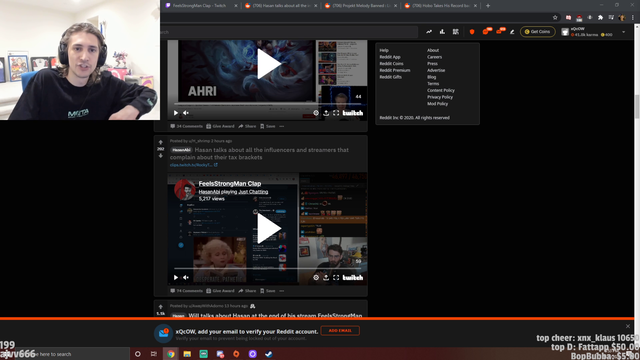Open settings gear in AHRI player
The width and height of the screenshot is (640, 360).
coord(316,113)
